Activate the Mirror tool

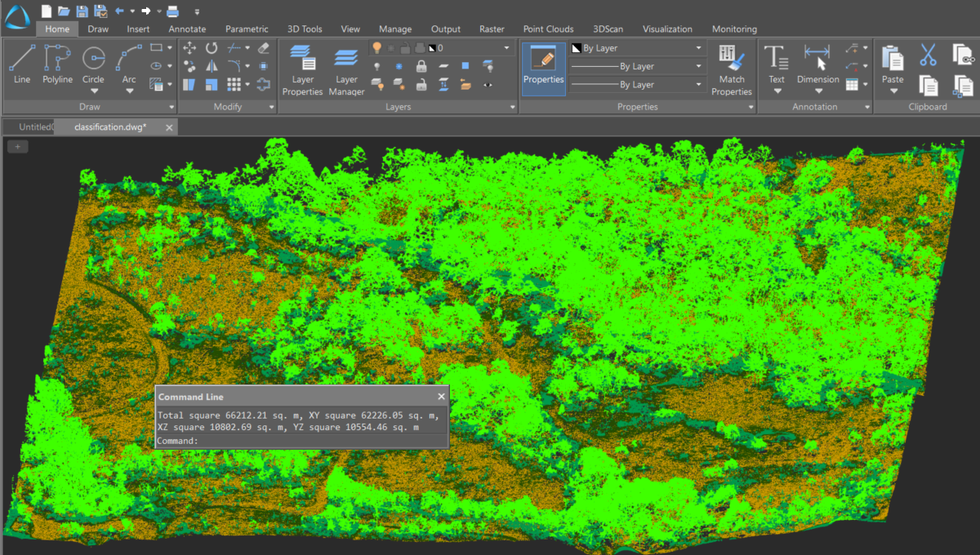click(x=212, y=65)
